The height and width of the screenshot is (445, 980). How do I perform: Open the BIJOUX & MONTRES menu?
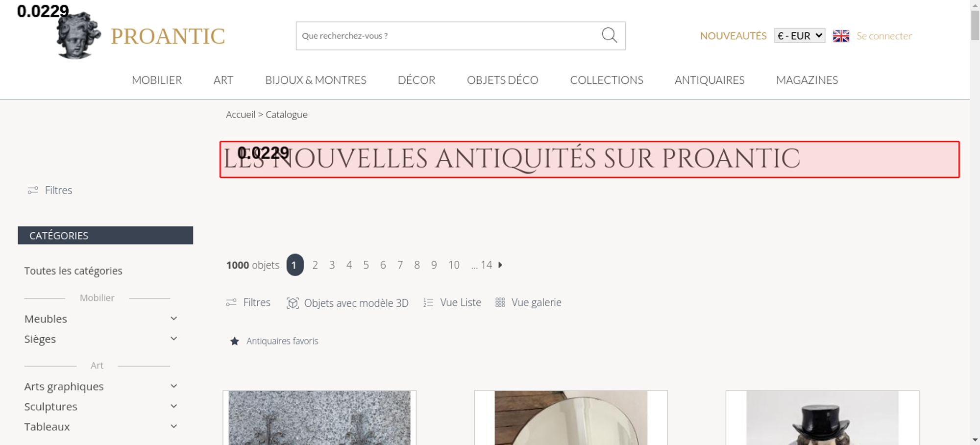tap(316, 80)
